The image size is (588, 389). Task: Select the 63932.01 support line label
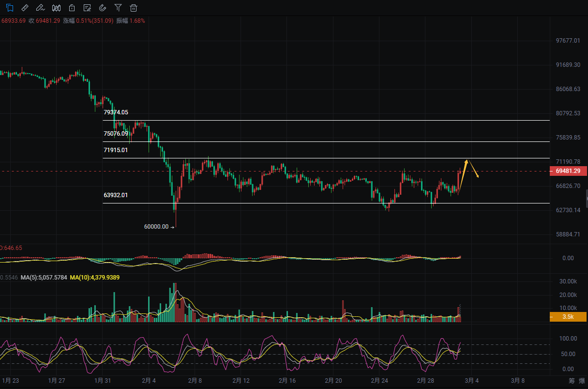tap(116, 195)
